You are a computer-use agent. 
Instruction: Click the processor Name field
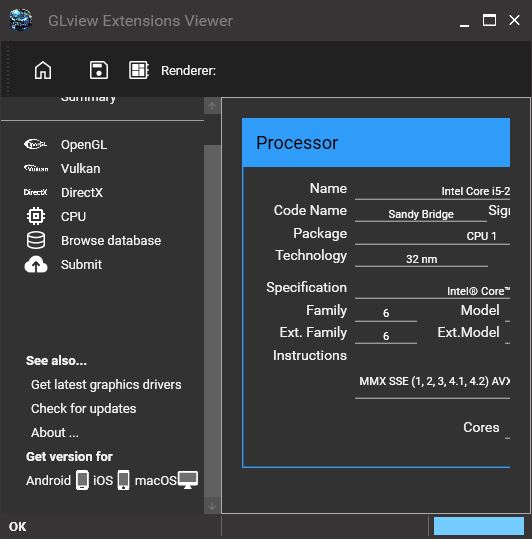(432, 191)
